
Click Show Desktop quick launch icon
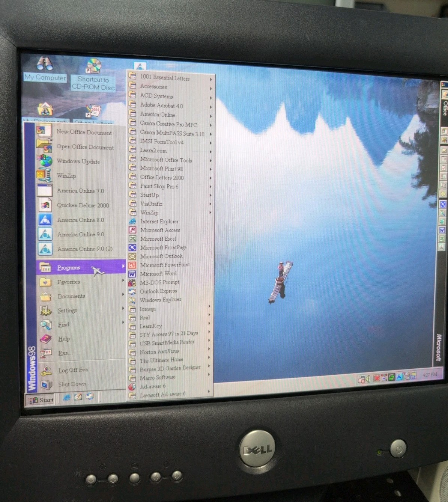pyautogui.click(x=78, y=397)
